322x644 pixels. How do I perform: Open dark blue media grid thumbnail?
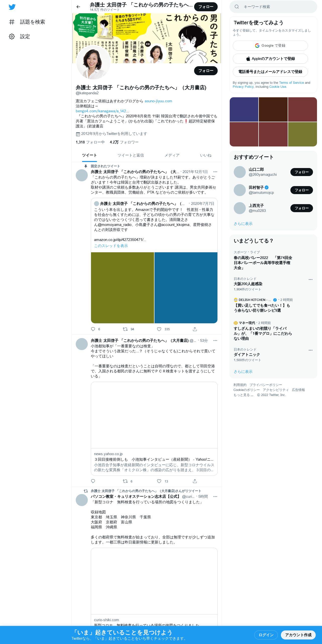[x=244, y=109]
